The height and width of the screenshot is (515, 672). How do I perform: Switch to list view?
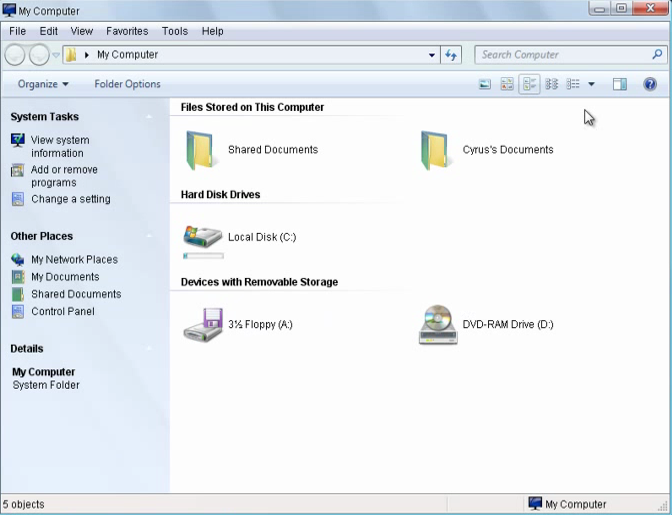[573, 84]
